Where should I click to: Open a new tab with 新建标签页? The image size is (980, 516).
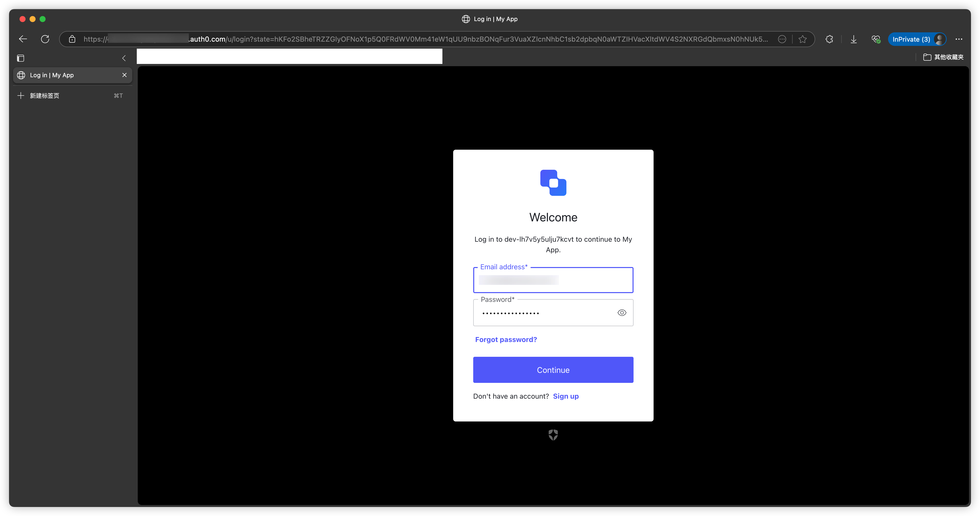click(x=73, y=96)
